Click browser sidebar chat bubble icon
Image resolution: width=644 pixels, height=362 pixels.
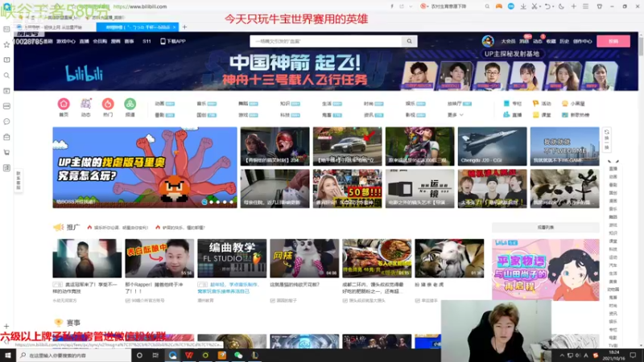click(6, 121)
